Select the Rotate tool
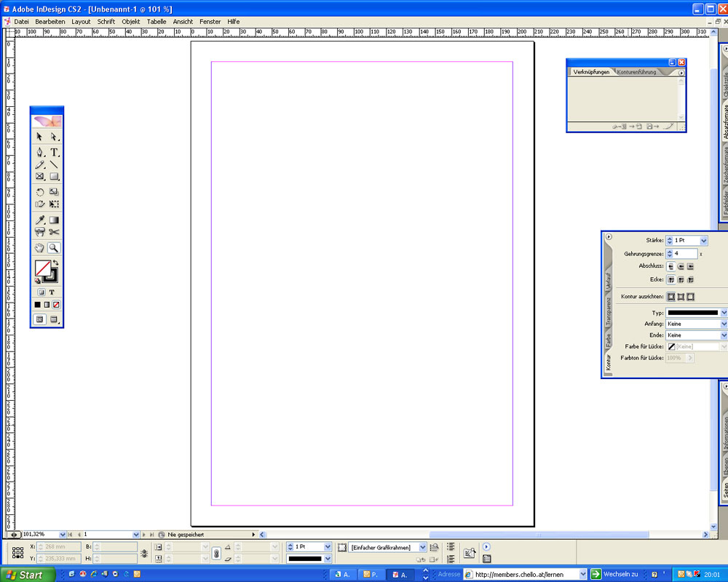This screenshot has height=582, width=728. [x=40, y=192]
